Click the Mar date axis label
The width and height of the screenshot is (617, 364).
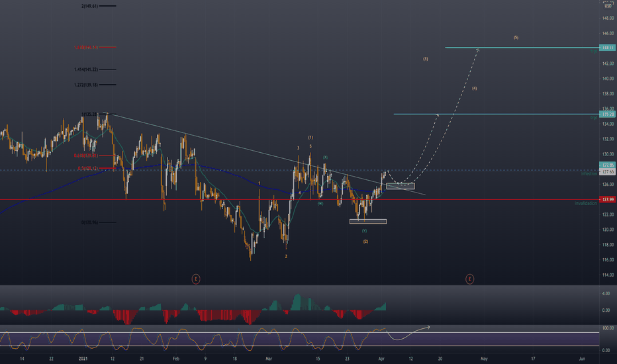[x=269, y=359]
